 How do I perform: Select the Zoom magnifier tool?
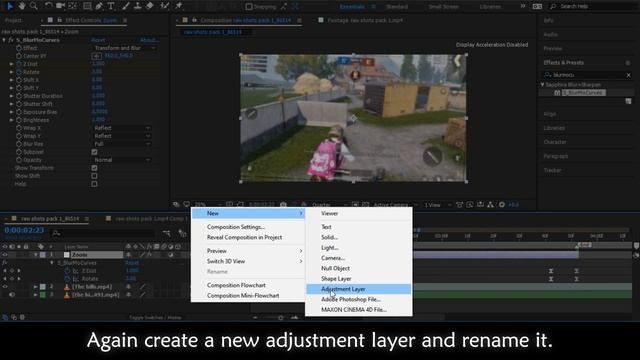point(33,6)
